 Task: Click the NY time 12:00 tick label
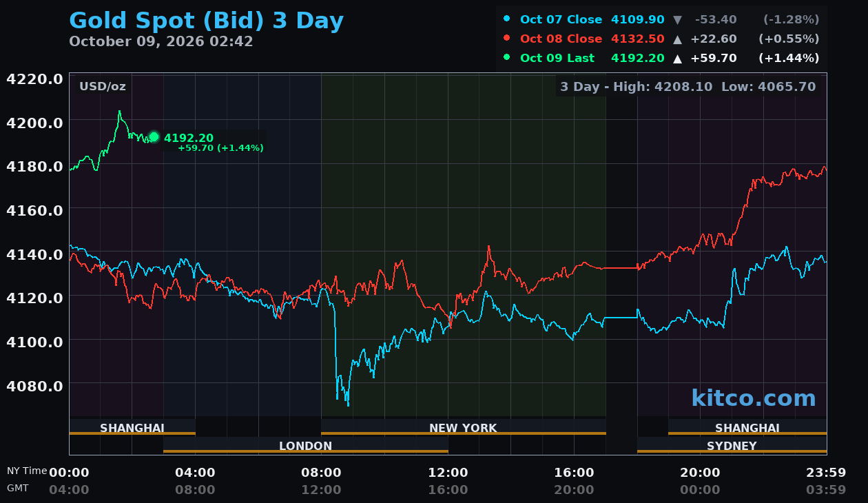click(x=448, y=472)
